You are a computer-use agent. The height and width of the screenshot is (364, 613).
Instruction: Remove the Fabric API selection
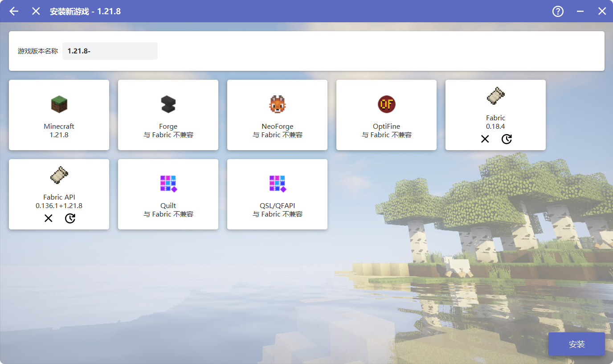click(x=48, y=219)
